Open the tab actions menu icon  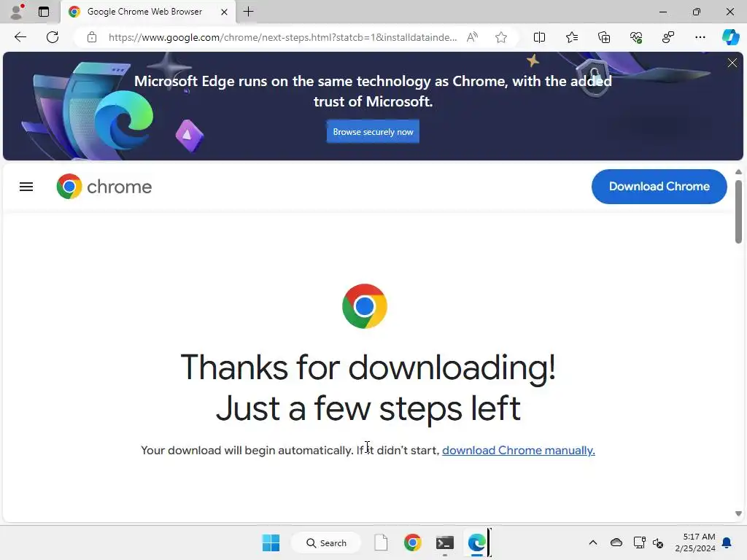click(x=44, y=12)
